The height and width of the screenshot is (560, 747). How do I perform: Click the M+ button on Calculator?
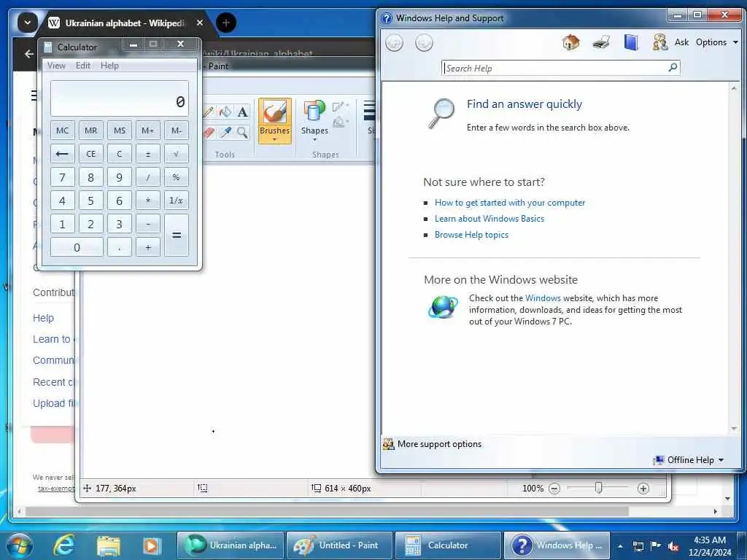coord(147,131)
